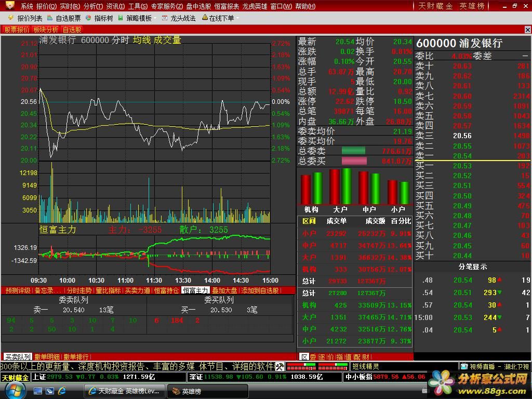This screenshot has width=532, height=399.
Task: Select the 量比指标 chart tab
Action: pos(108,290)
